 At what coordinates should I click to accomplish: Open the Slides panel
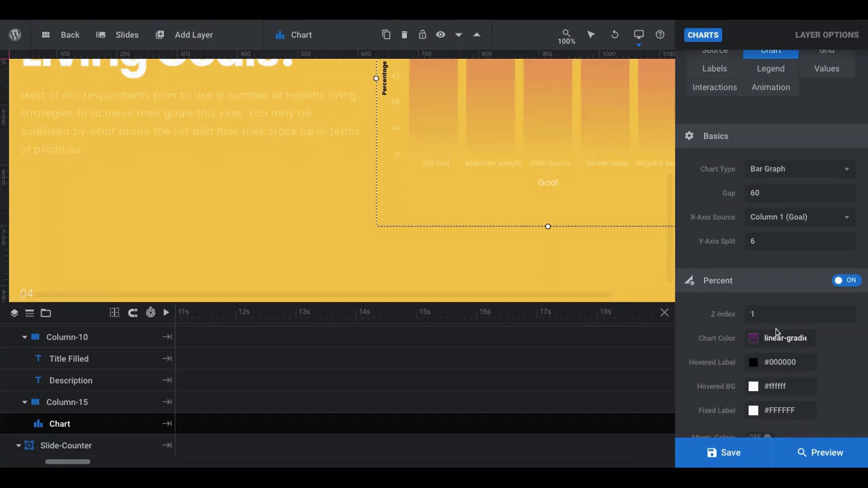(117, 35)
